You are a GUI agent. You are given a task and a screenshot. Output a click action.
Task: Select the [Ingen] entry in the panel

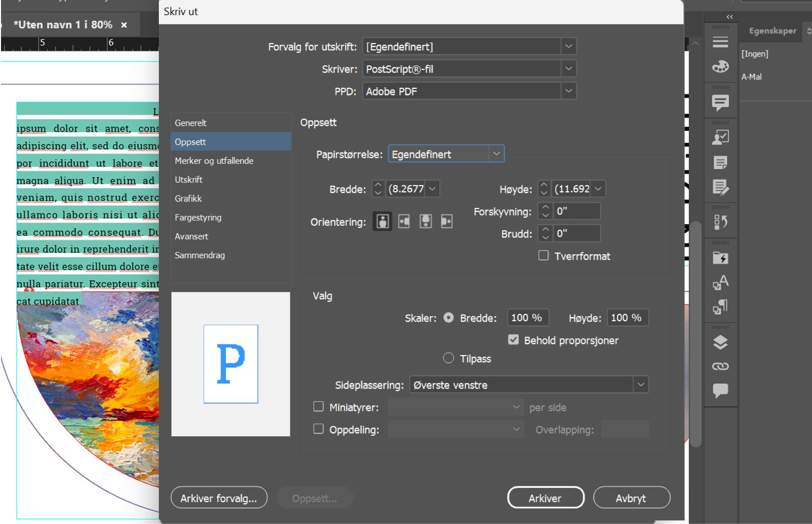click(755, 54)
